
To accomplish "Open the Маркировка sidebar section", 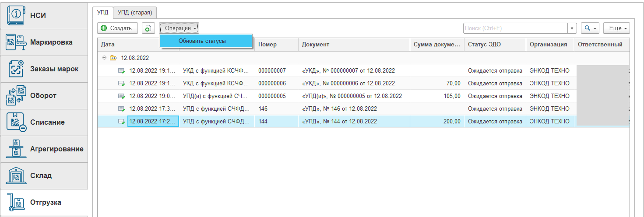I will 44,42.
